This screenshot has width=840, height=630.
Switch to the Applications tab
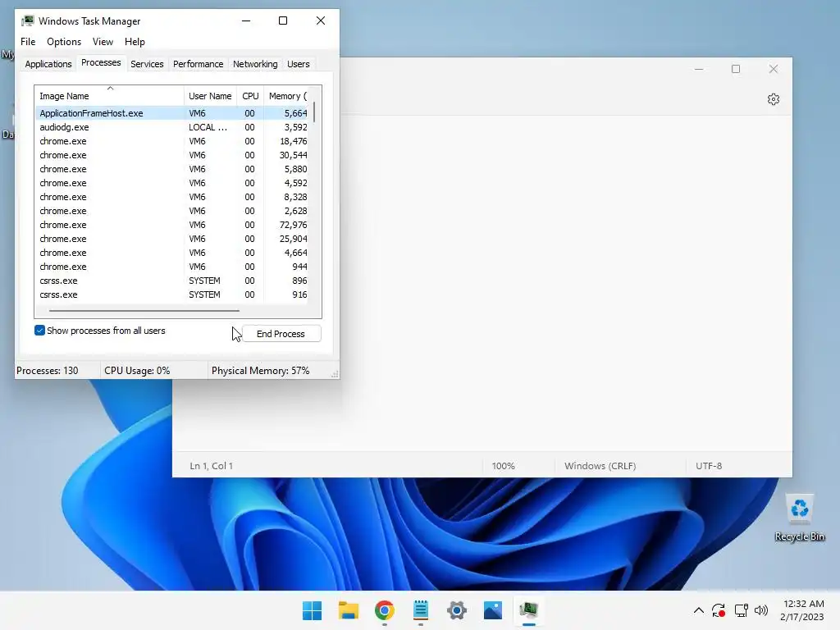tap(48, 64)
